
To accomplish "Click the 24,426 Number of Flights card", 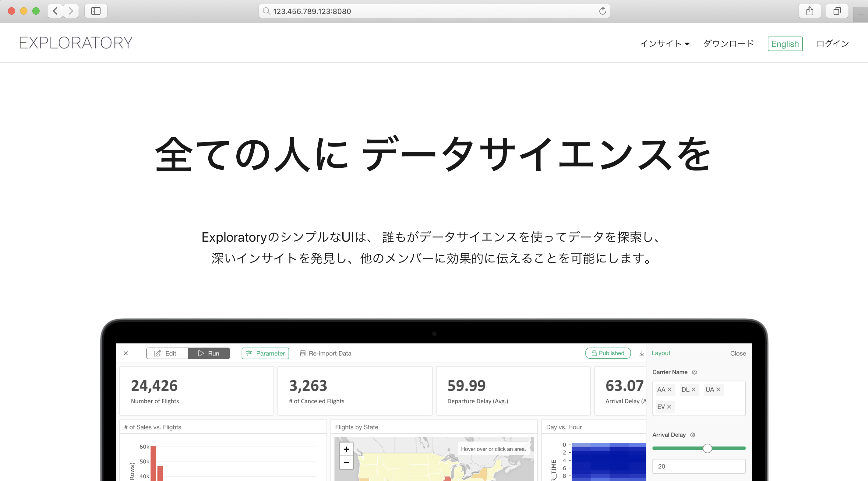I will [196, 391].
